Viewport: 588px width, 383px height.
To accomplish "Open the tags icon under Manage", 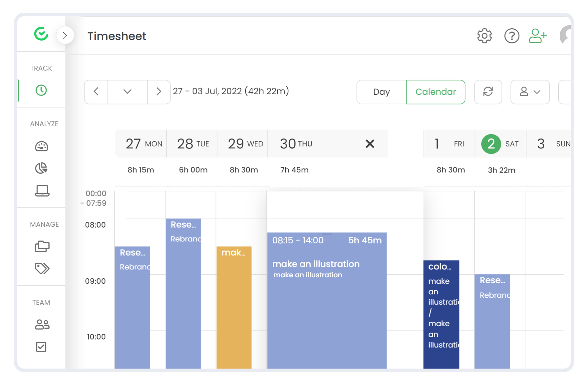I will click(42, 268).
